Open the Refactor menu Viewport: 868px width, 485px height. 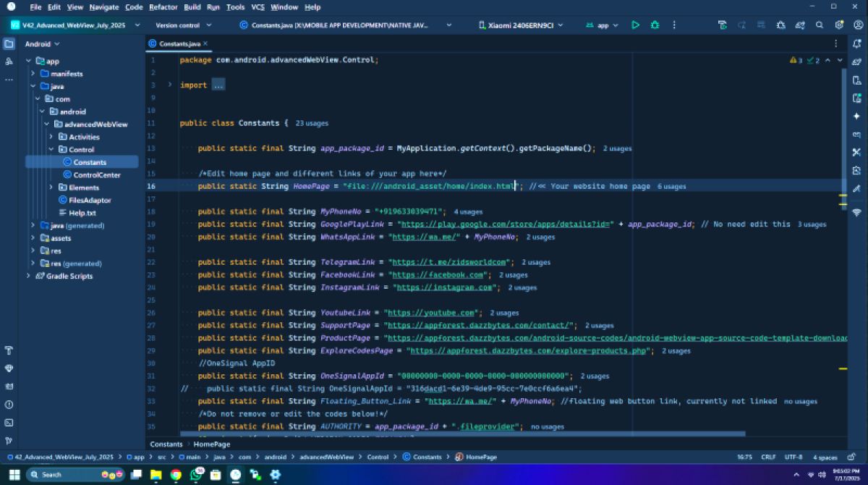tap(164, 7)
